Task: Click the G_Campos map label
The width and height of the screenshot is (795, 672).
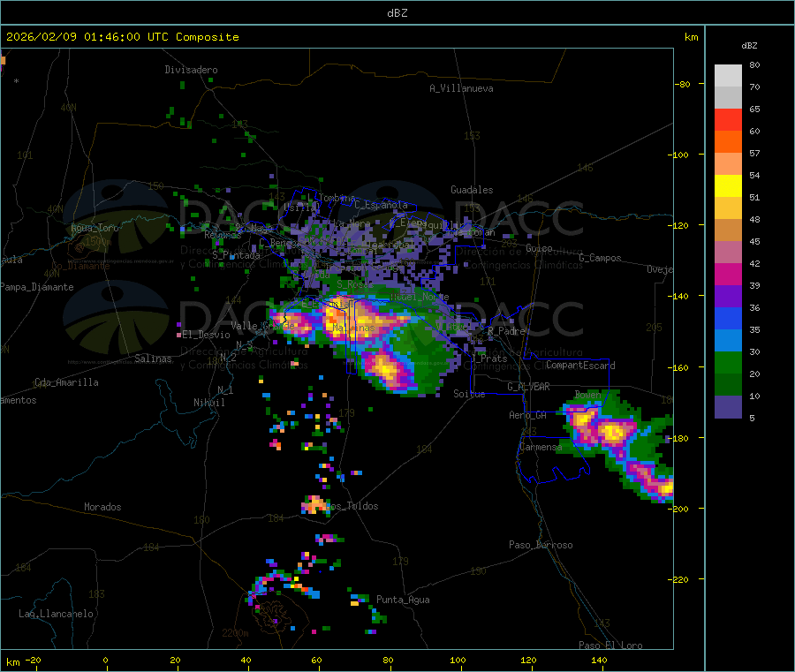Action: 600,258
